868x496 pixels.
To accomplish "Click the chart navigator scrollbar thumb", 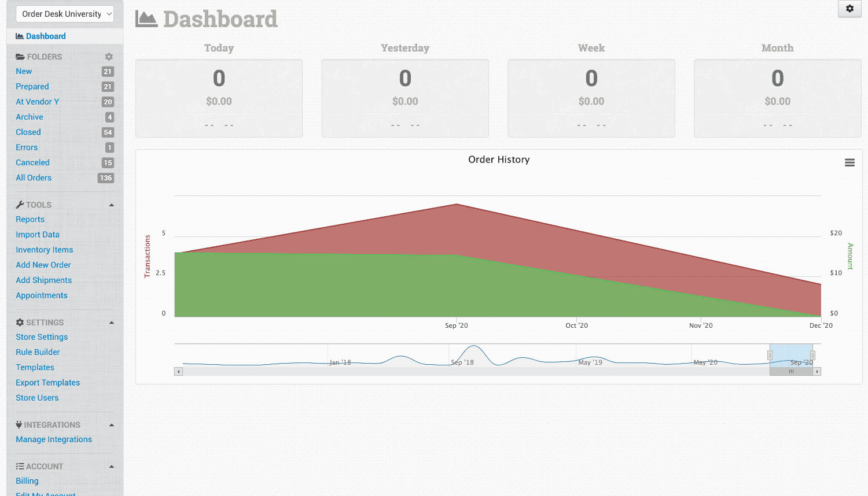I will point(791,372).
